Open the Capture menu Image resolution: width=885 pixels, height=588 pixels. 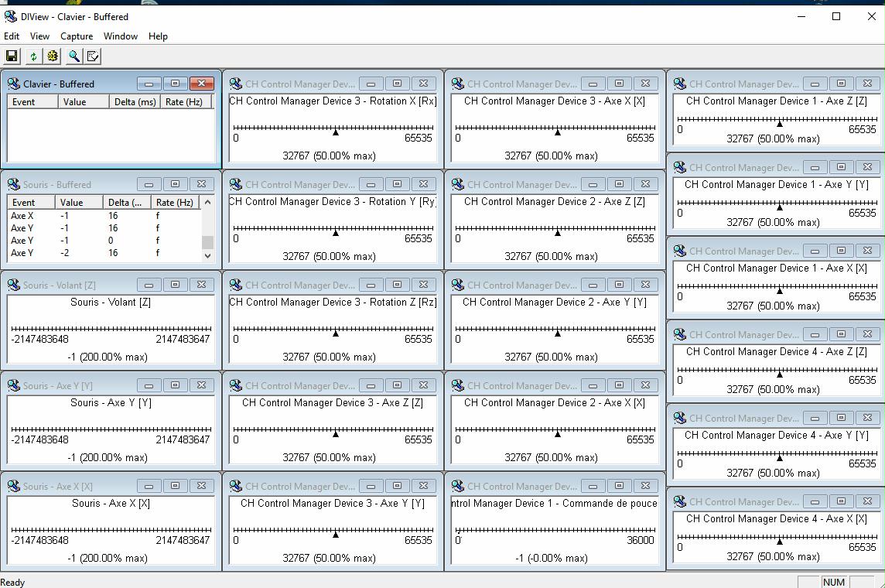pyautogui.click(x=76, y=36)
